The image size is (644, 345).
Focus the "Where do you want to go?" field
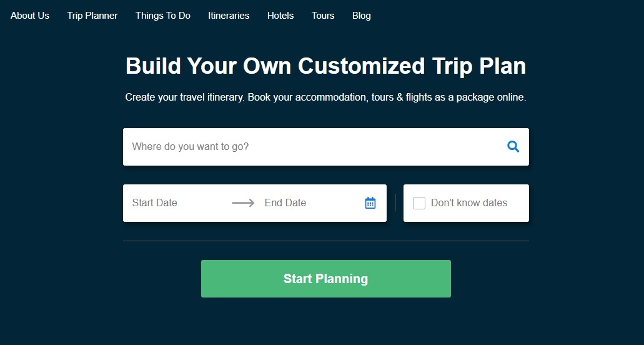pyautogui.click(x=312, y=147)
